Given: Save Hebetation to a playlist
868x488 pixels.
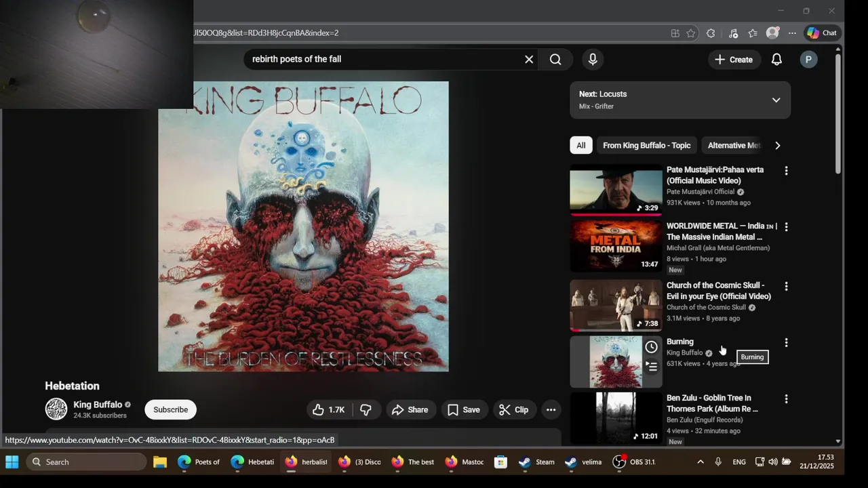Looking at the screenshot, I should tap(464, 409).
